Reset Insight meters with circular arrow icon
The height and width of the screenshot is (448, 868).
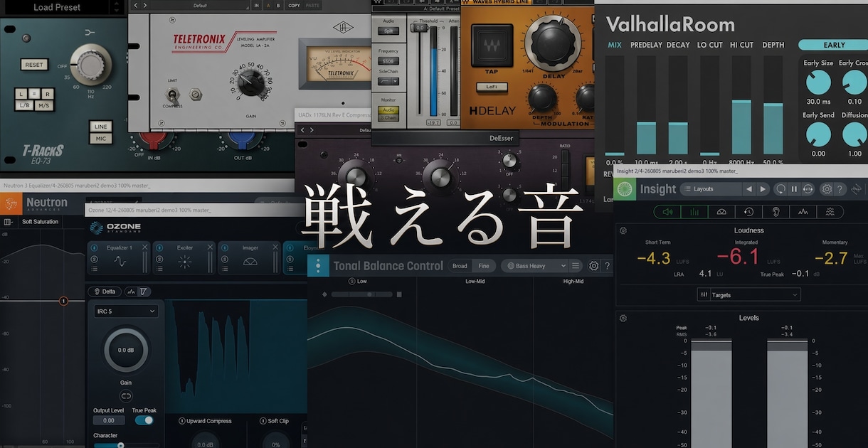[780, 189]
